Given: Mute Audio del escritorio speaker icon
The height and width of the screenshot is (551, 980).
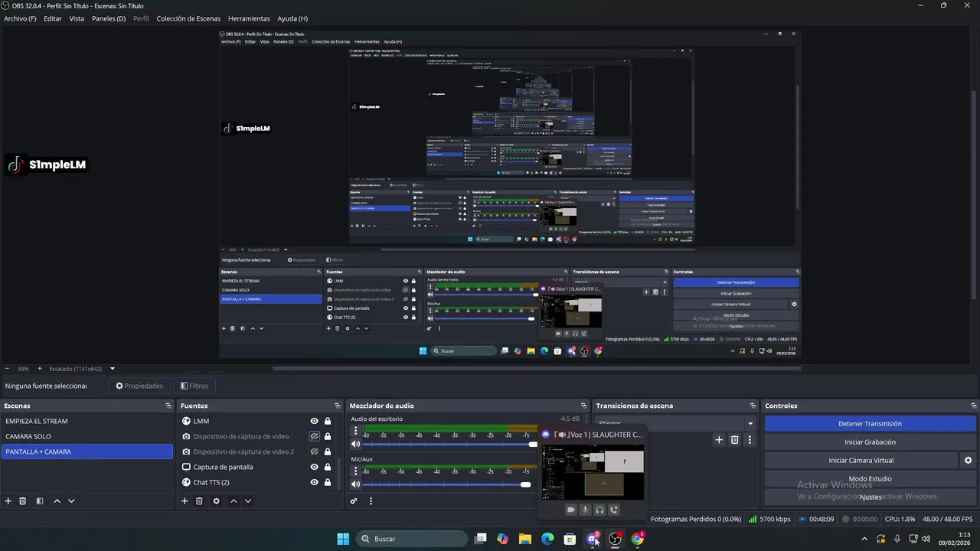Looking at the screenshot, I should pos(355,444).
